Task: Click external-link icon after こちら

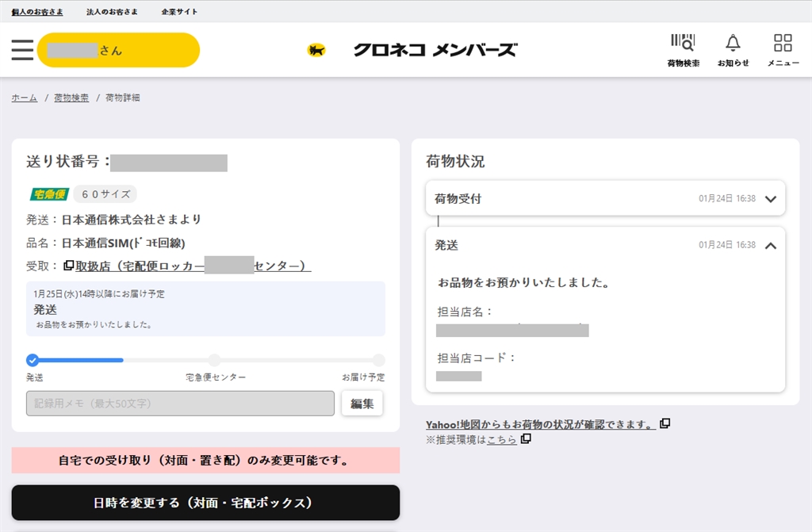Action: (x=526, y=438)
